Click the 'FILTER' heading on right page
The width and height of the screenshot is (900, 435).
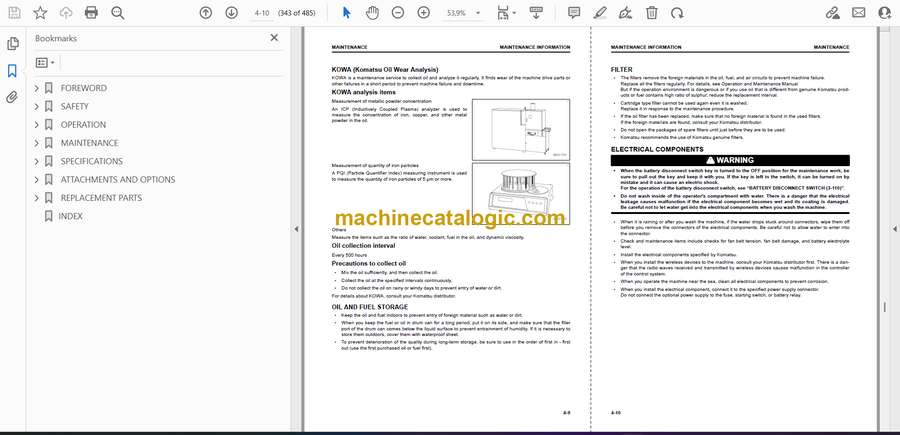pyautogui.click(x=622, y=69)
